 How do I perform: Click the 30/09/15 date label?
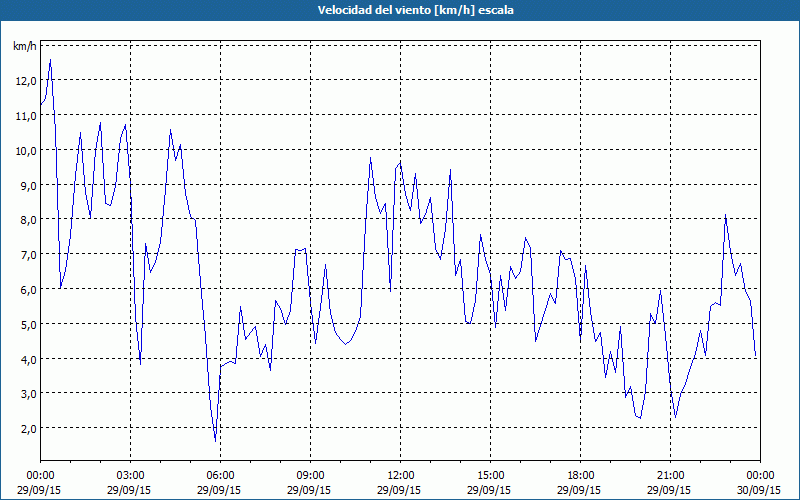(x=759, y=490)
